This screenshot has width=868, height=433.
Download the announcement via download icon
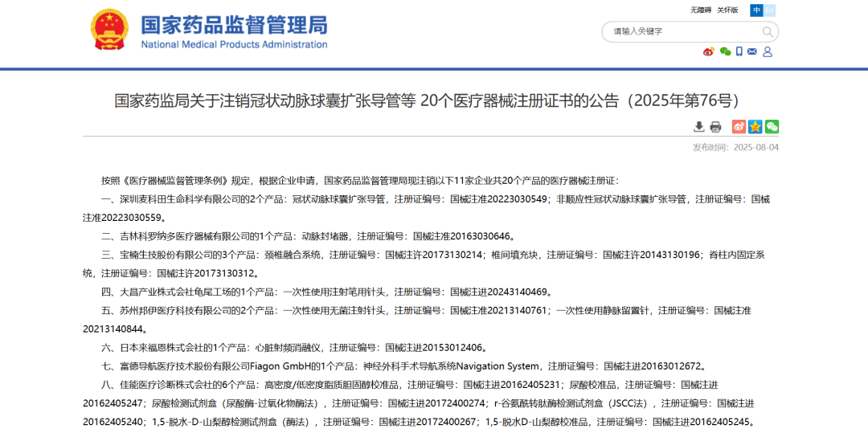coord(699,127)
